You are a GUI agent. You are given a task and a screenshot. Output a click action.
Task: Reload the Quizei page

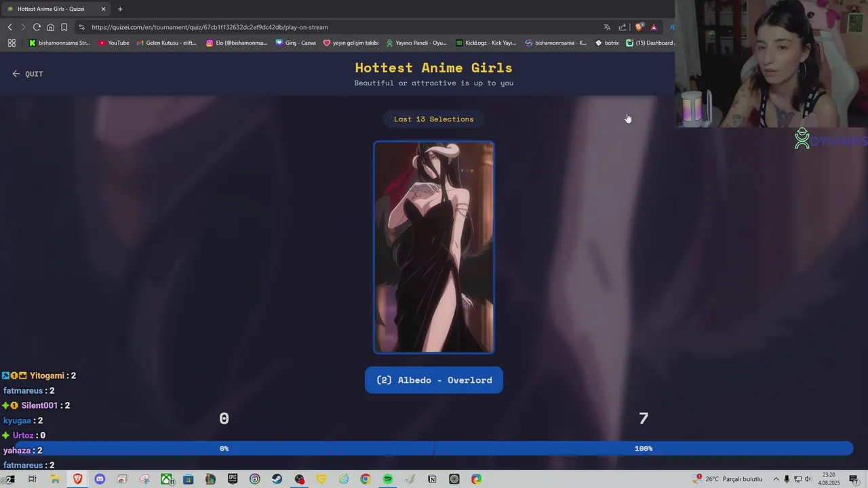pos(37,27)
